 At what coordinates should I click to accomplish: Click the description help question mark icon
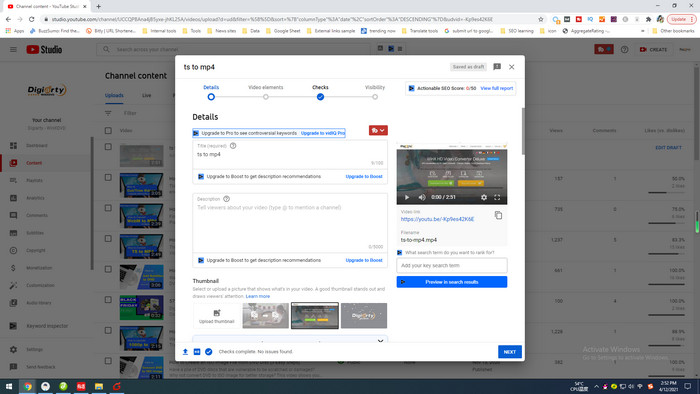[226, 199]
